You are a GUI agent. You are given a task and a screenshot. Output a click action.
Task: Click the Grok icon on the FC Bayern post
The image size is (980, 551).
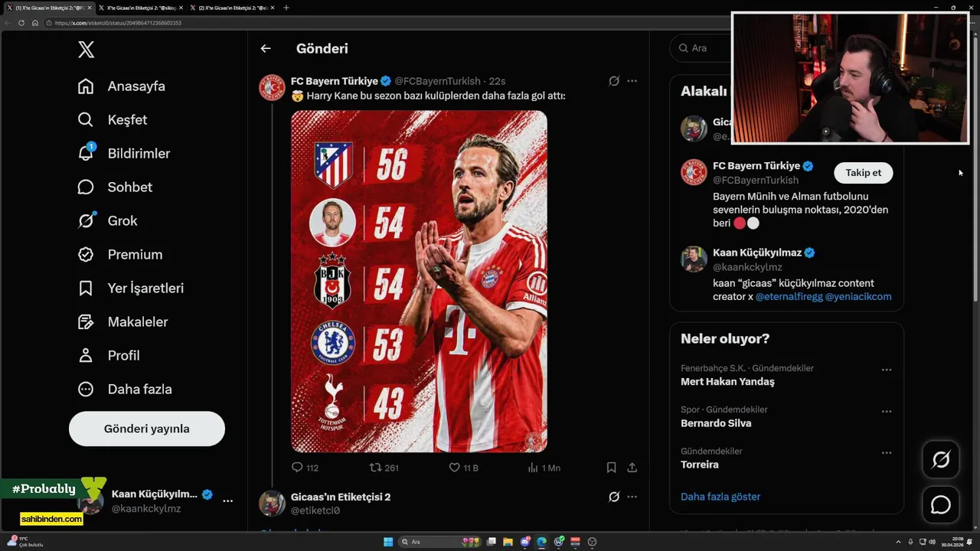(x=614, y=80)
